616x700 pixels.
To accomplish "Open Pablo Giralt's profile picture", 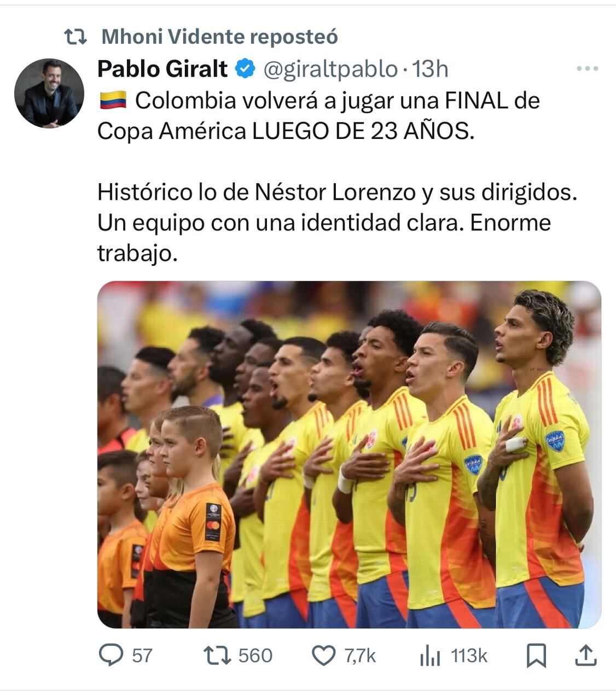I will (x=49, y=93).
